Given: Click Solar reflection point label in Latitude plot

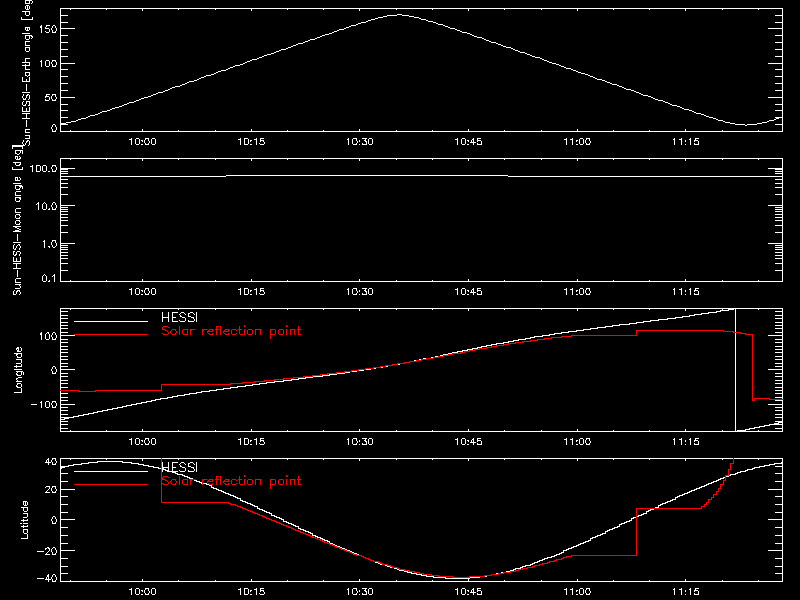Looking at the screenshot, I should click(231, 481).
